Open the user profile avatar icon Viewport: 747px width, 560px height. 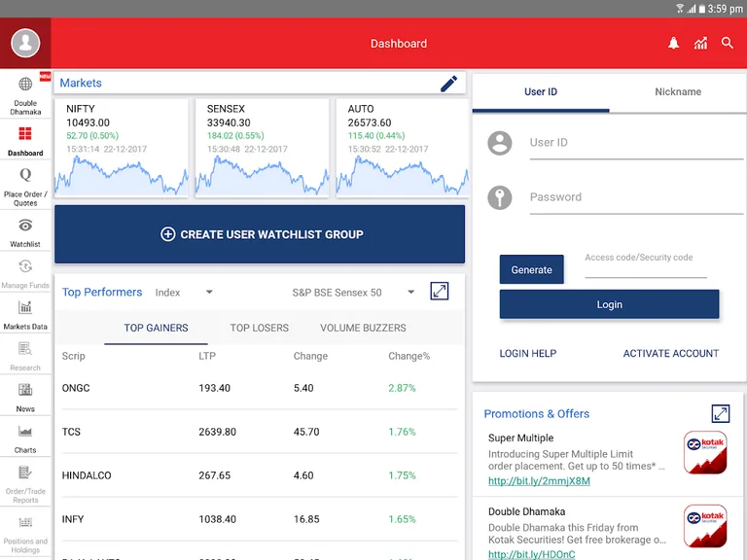25,43
